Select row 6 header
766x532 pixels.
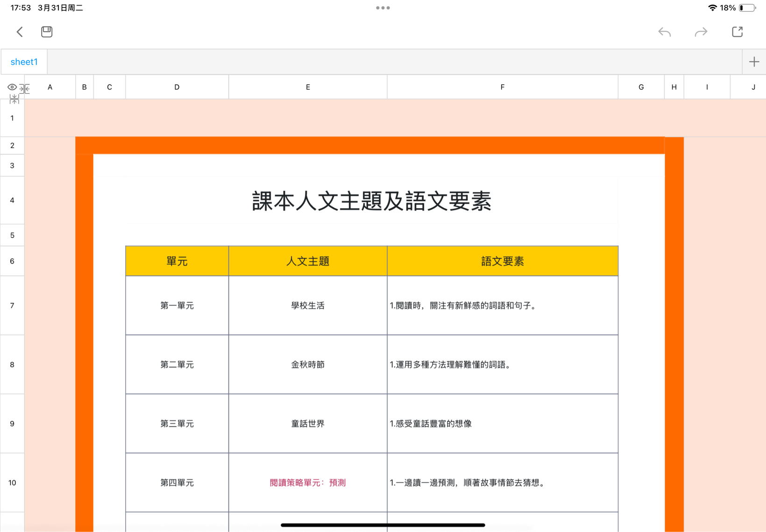pos(12,261)
